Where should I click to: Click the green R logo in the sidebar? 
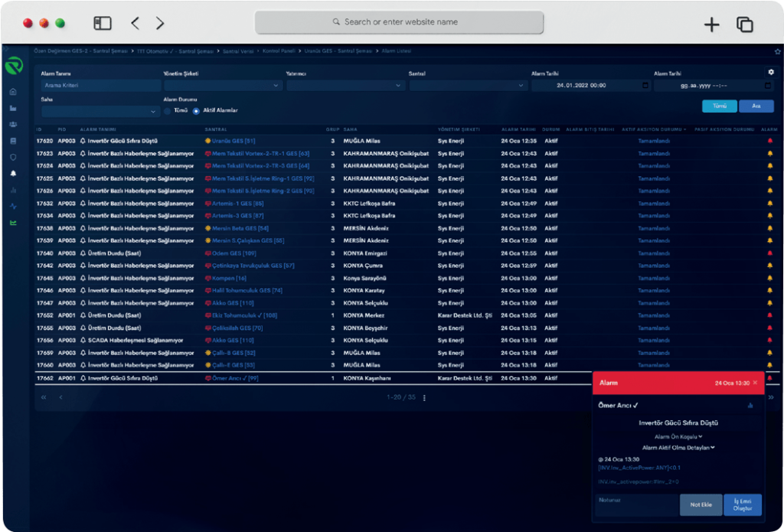(14, 66)
